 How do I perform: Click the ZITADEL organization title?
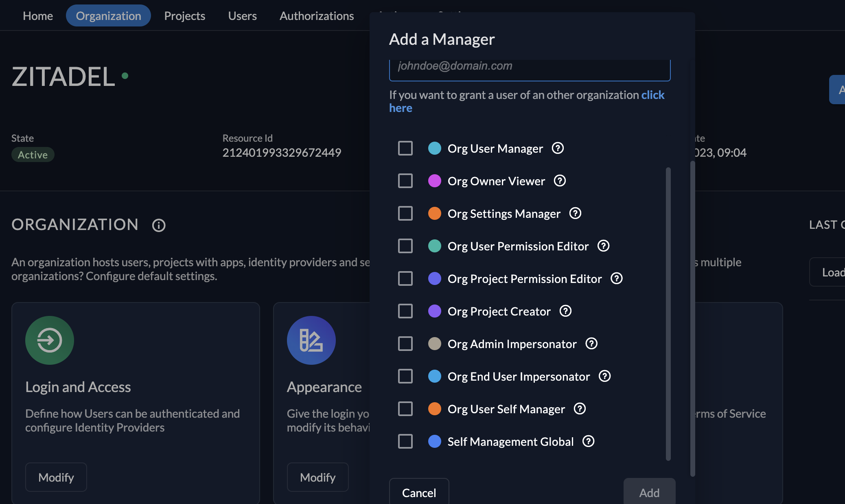click(x=63, y=77)
